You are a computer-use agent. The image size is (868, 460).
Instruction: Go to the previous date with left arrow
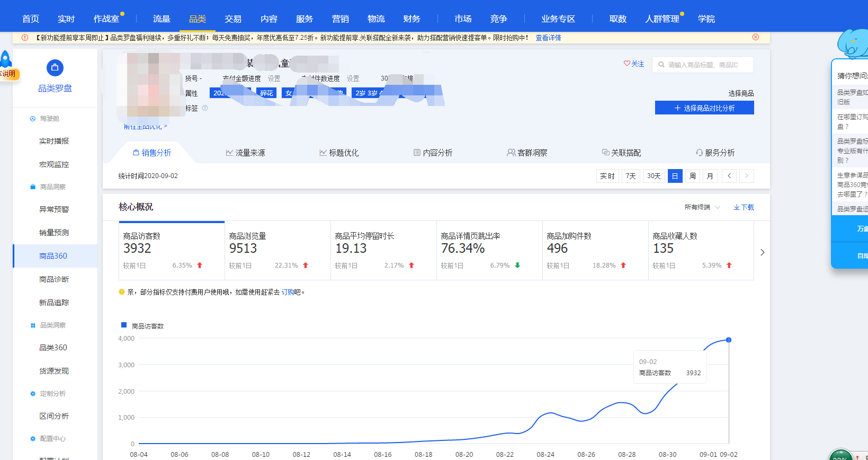click(x=729, y=176)
